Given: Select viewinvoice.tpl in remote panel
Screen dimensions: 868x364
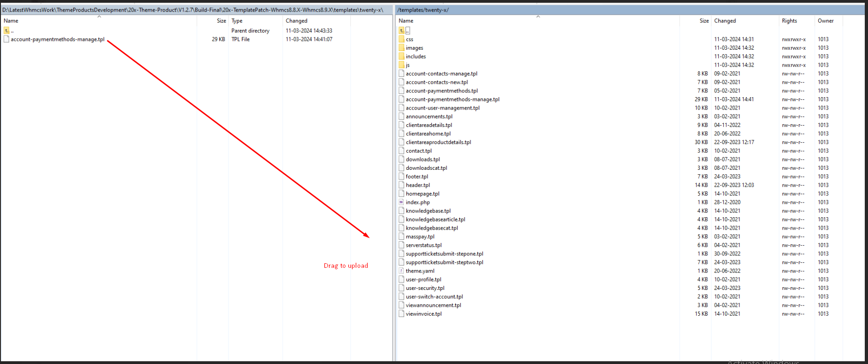Looking at the screenshot, I should [423, 314].
